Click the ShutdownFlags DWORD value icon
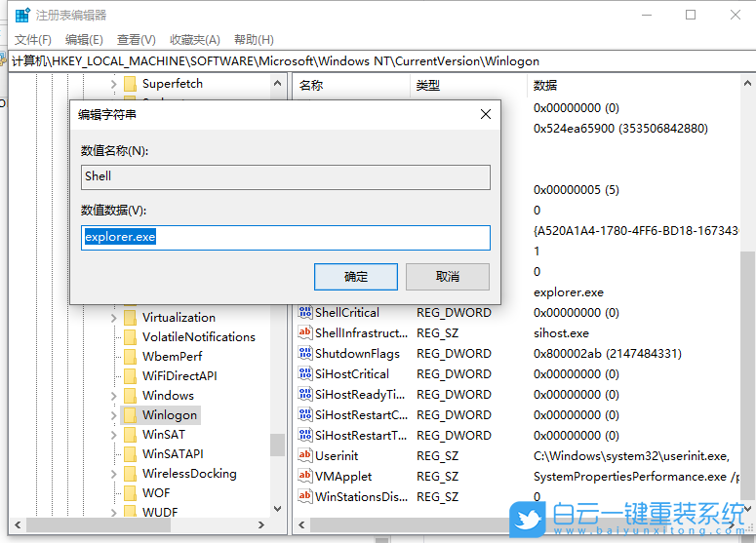This screenshot has width=756, height=543. pos(304,353)
